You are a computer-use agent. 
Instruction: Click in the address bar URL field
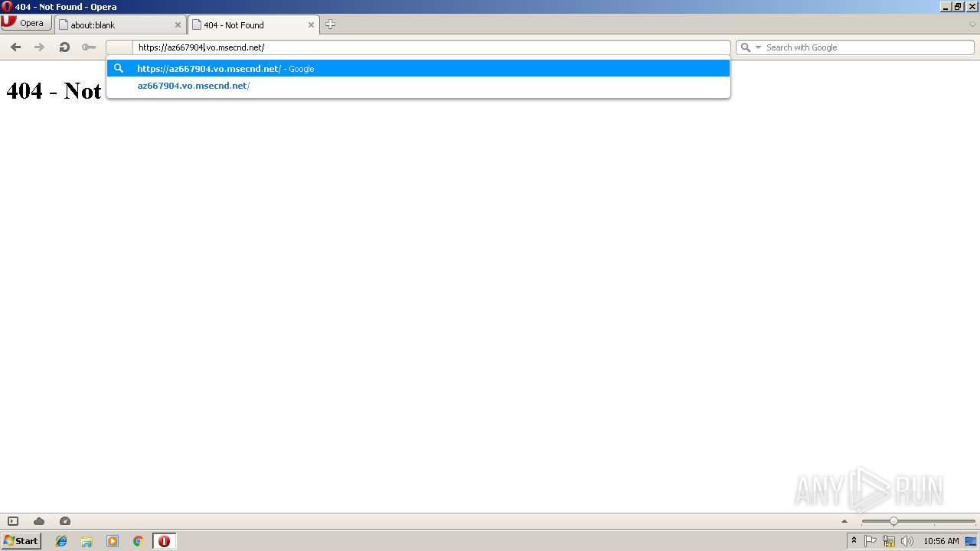[431, 47]
